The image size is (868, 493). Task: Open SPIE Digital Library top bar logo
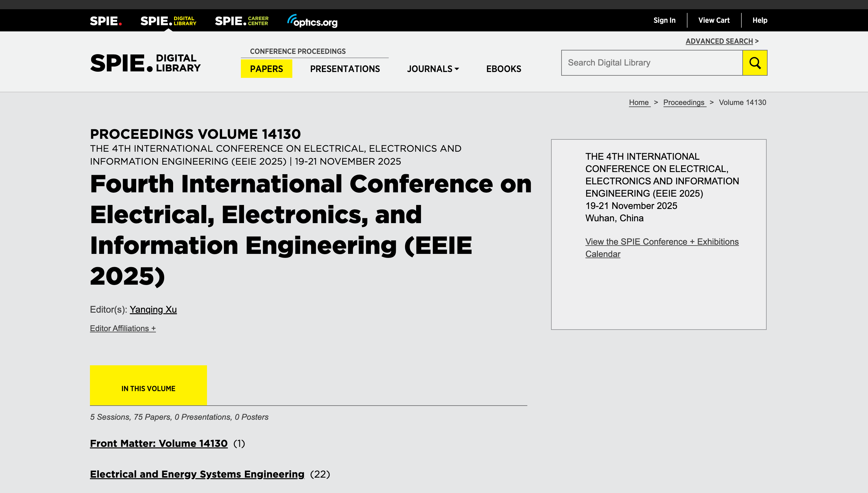click(168, 21)
